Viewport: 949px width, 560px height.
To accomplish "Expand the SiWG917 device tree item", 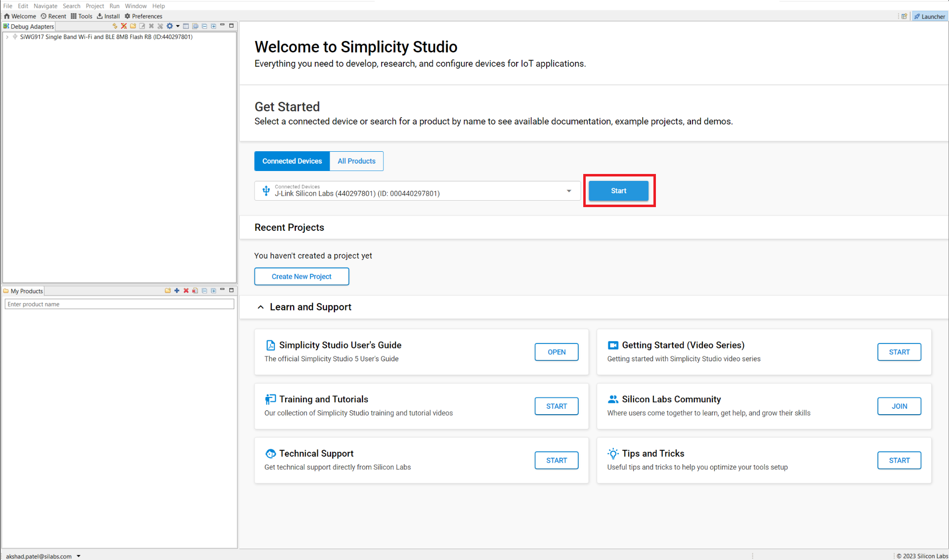I will pos(7,37).
